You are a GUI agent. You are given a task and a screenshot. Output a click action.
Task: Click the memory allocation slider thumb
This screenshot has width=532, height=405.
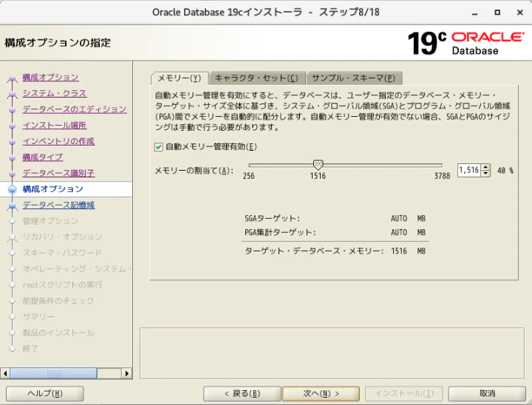[x=318, y=165]
